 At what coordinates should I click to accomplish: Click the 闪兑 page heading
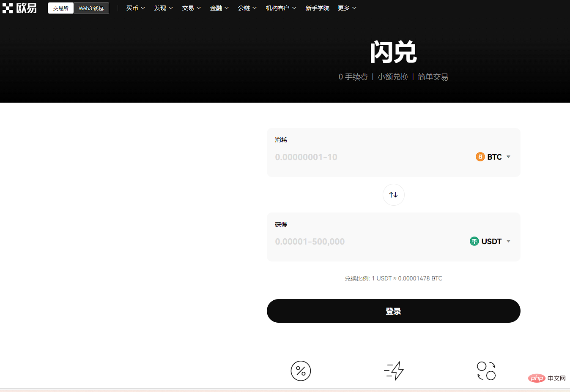393,52
